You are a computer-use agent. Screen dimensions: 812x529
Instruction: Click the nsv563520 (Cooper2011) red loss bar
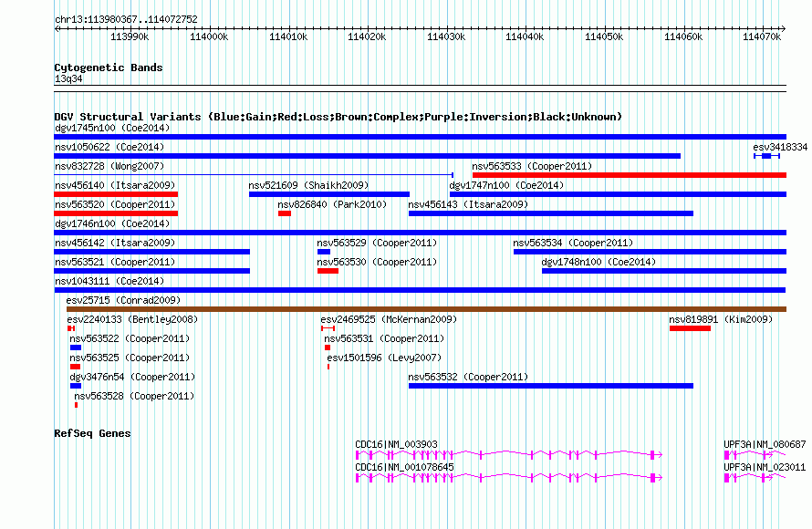(116, 213)
